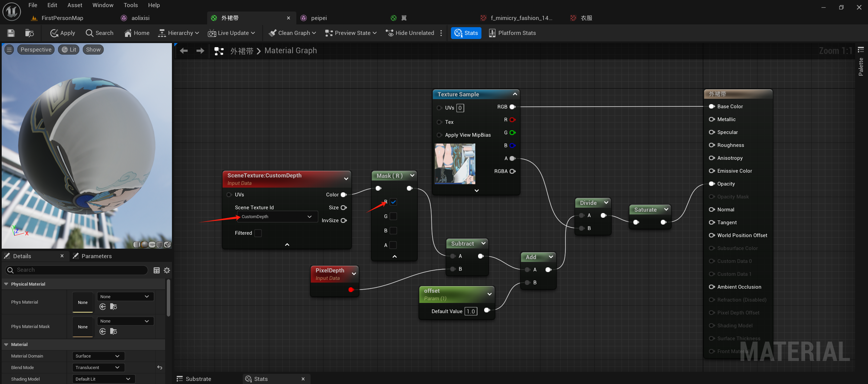Open Details property matrix grid icon
The height and width of the screenshot is (384, 868).
157,270
